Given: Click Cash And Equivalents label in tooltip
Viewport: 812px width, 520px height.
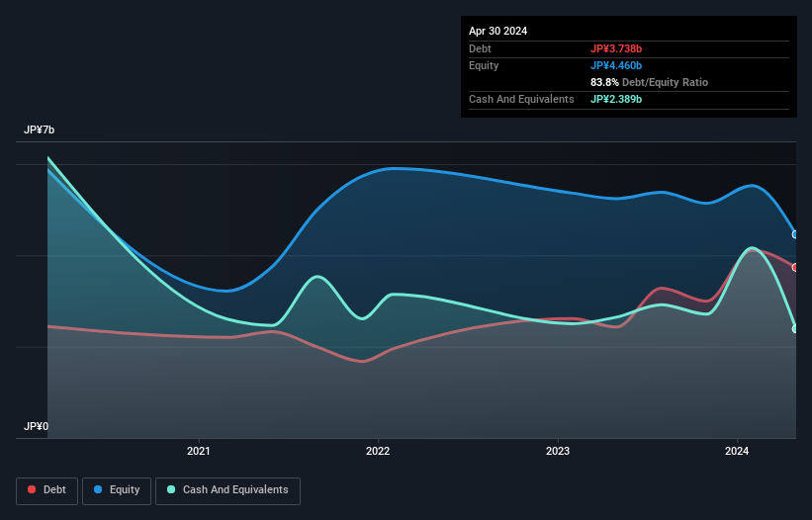Looking at the screenshot, I should pyautogui.click(x=521, y=99).
